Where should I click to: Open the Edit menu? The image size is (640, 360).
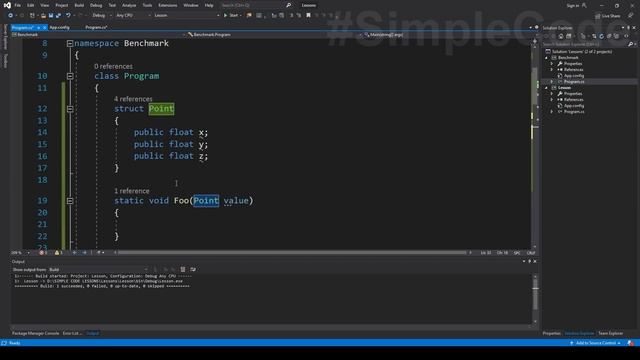coord(31,5)
